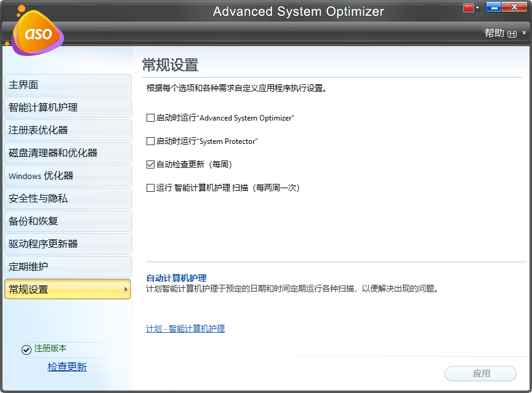The width and height of the screenshot is (532, 393).
Task: Select Windows 优化器 sidebar item
Action: point(68,175)
